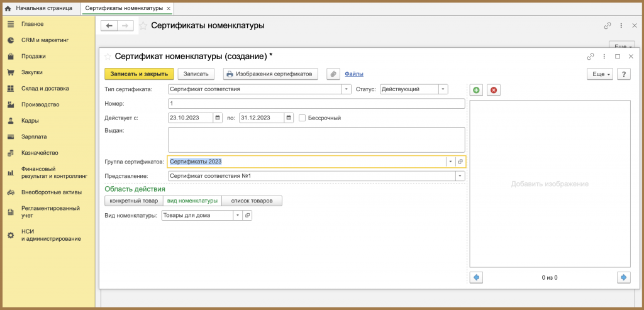Click Записать и закрыть button

click(x=139, y=74)
